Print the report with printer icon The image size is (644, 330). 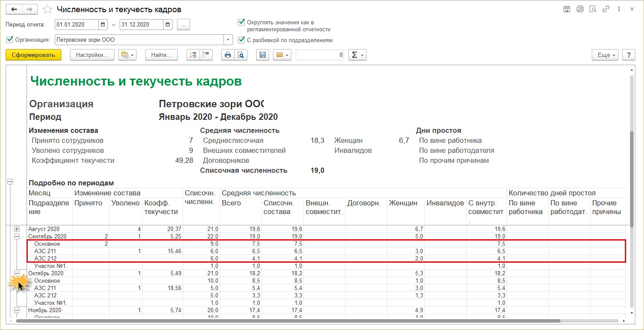[228, 55]
